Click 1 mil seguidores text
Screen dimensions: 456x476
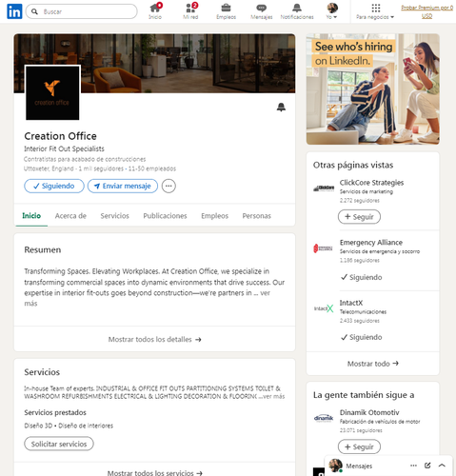(x=101, y=169)
